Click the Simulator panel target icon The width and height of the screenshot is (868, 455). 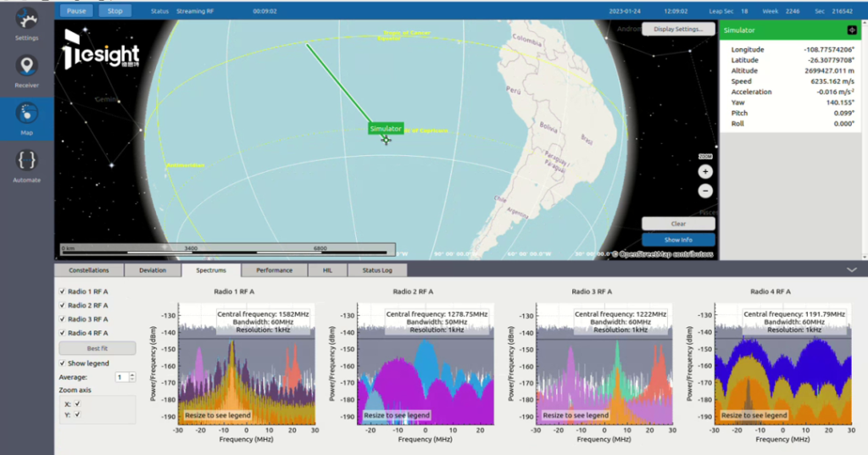point(852,30)
